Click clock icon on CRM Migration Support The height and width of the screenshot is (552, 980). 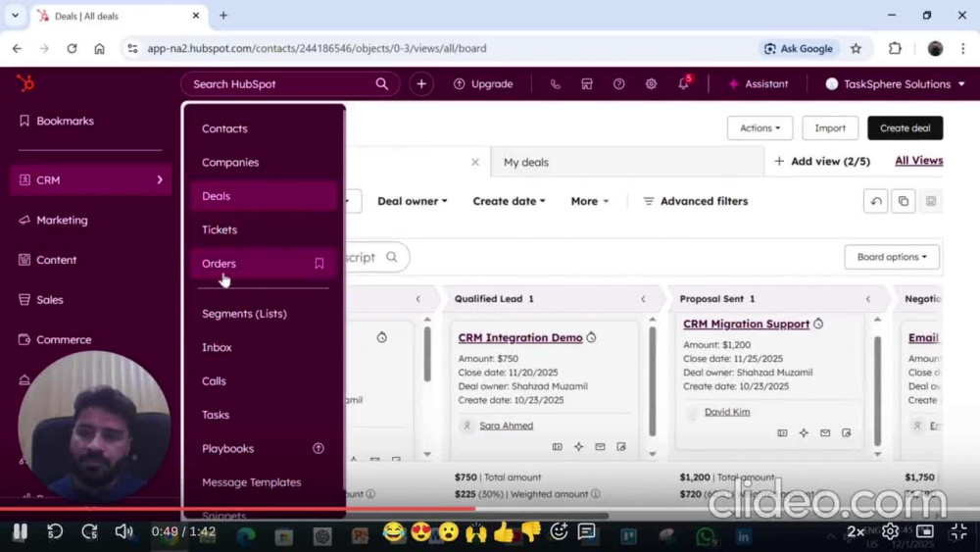coord(818,324)
